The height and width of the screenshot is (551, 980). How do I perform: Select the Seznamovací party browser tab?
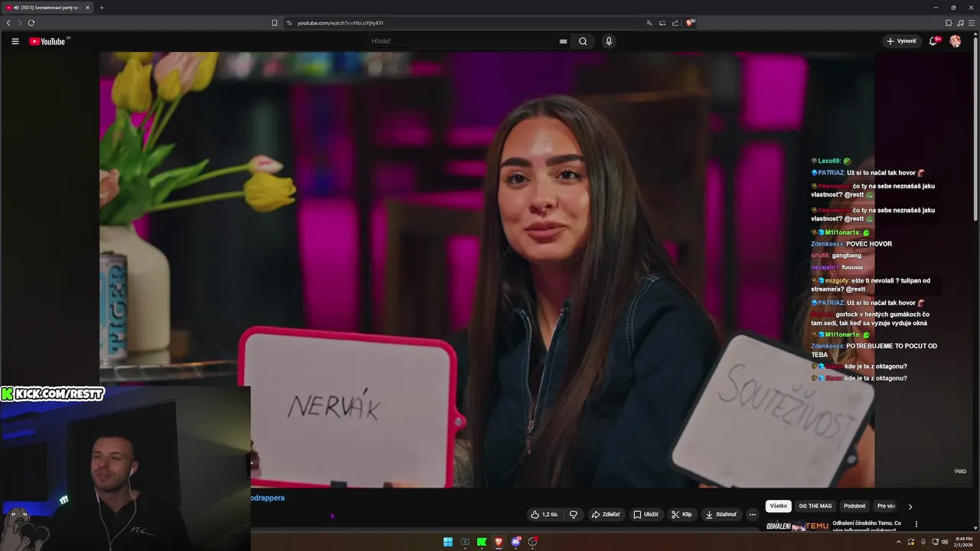click(47, 8)
